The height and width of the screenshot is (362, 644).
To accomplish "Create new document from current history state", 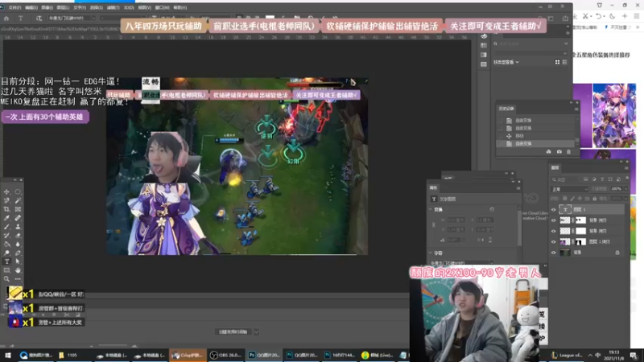I will click(549, 152).
